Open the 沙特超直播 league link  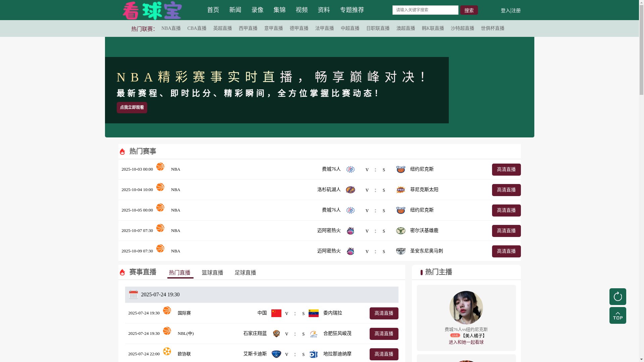pyautogui.click(x=462, y=28)
